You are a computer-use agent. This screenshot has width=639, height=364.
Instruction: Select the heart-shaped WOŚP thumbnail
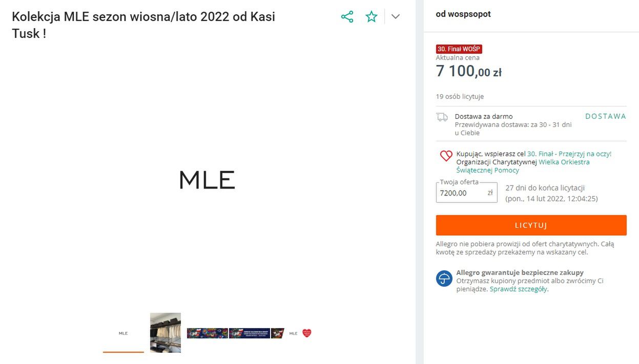[306, 333]
